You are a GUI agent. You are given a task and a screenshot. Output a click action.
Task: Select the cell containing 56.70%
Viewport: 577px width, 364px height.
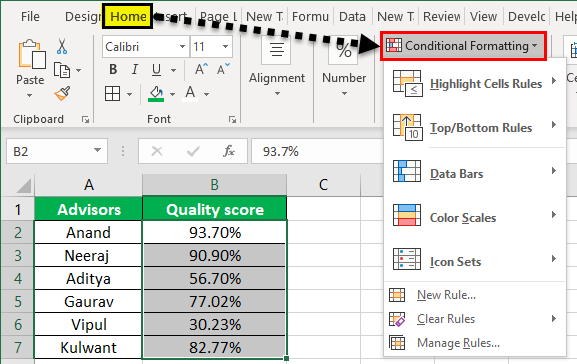(x=215, y=278)
